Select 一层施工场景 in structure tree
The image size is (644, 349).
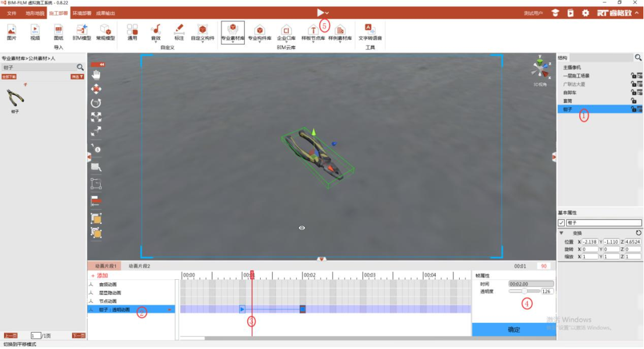click(x=577, y=76)
